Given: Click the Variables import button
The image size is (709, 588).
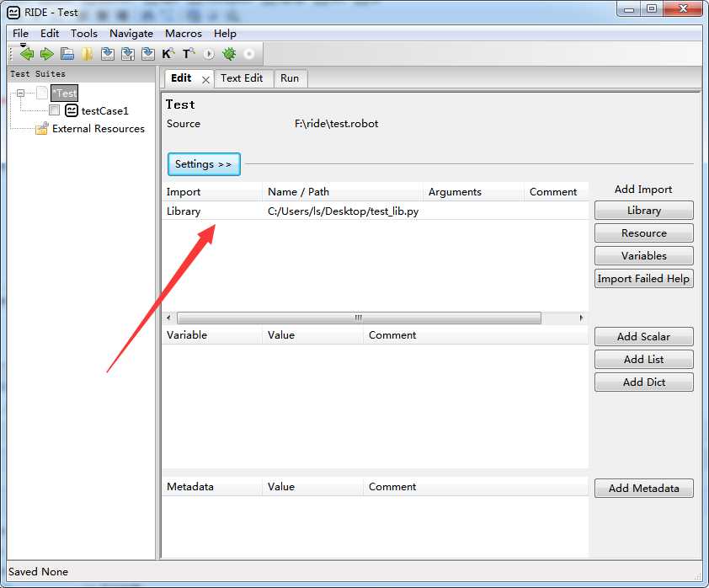Looking at the screenshot, I should pyautogui.click(x=644, y=255).
